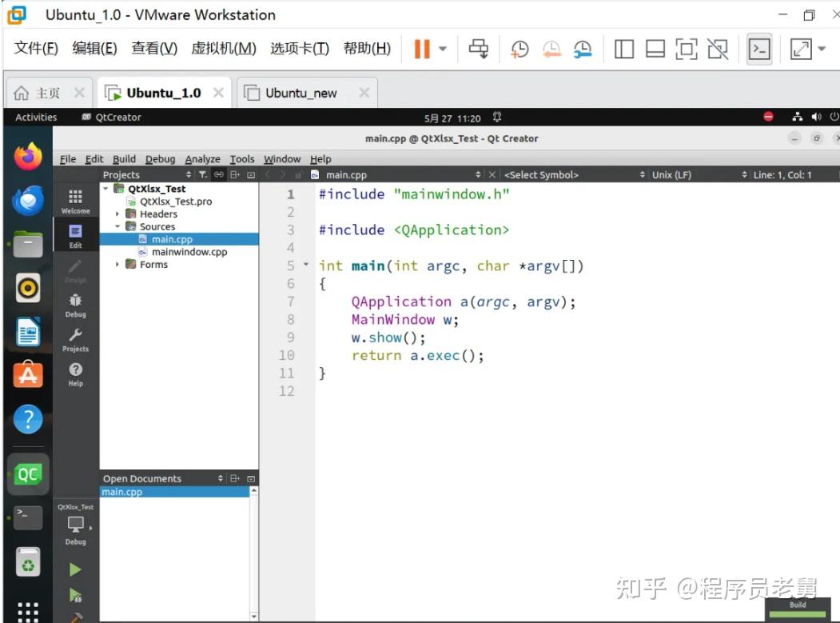840x623 pixels.
Task: Enter VMware full screen mode
Action: pos(801,49)
